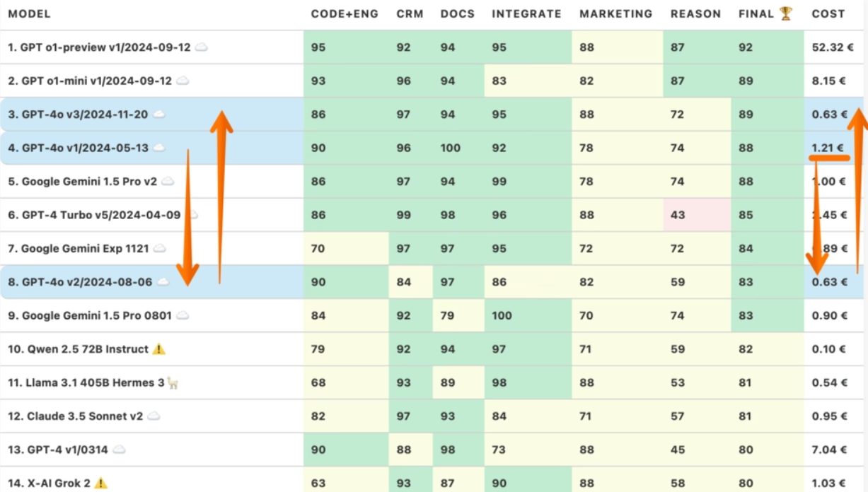Click warning icon beside X-AI Grok 2
The height and width of the screenshot is (492, 868).
pos(101,484)
